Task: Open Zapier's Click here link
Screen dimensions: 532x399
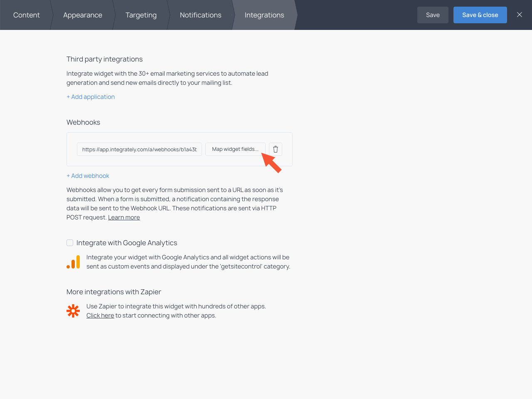Action: pos(100,315)
